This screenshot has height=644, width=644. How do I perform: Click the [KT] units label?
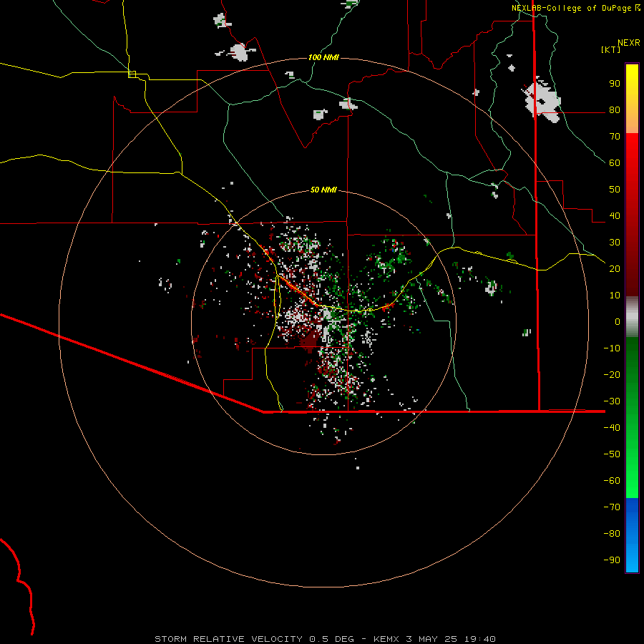point(611,49)
